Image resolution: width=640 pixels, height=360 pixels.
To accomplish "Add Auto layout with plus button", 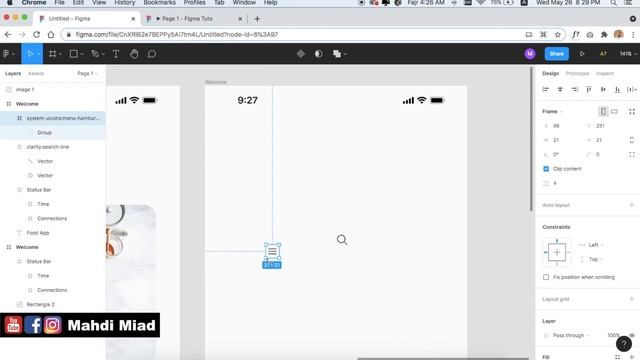I will tap(632, 205).
